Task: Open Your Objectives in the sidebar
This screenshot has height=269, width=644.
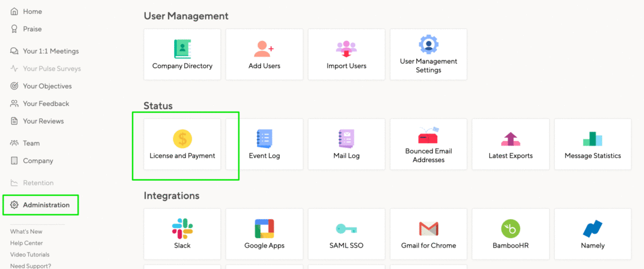Action: [47, 86]
